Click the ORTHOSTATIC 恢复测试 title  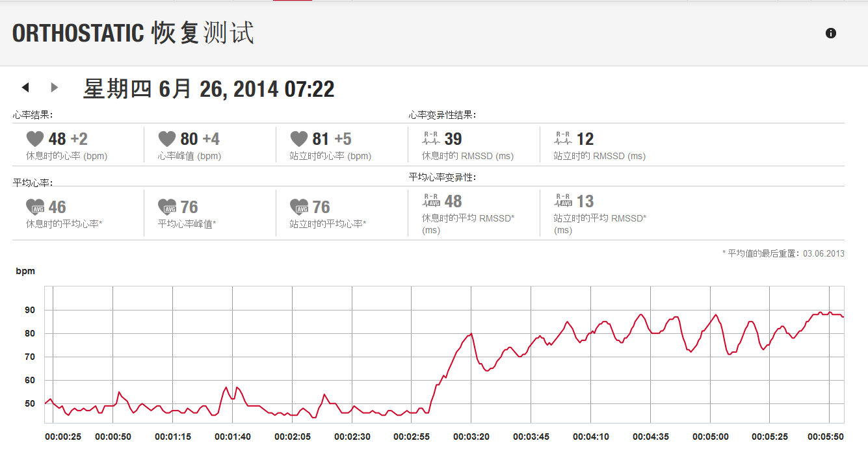133,33
